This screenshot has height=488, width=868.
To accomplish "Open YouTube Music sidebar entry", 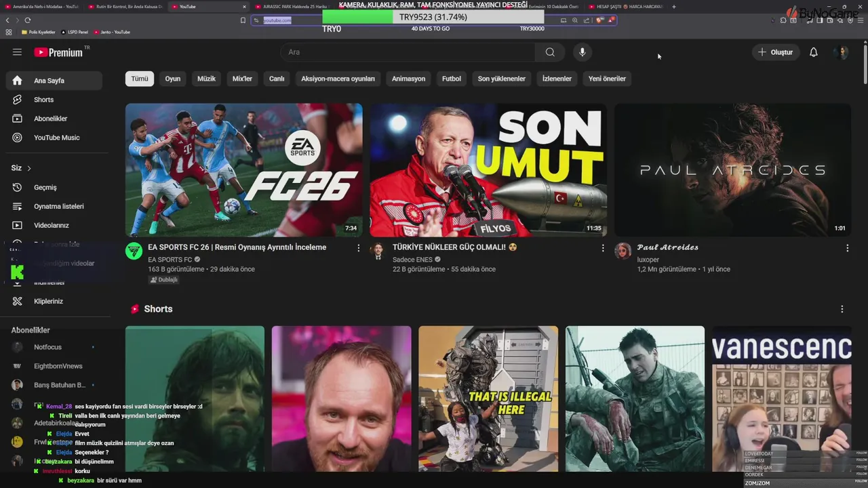I will (54, 138).
